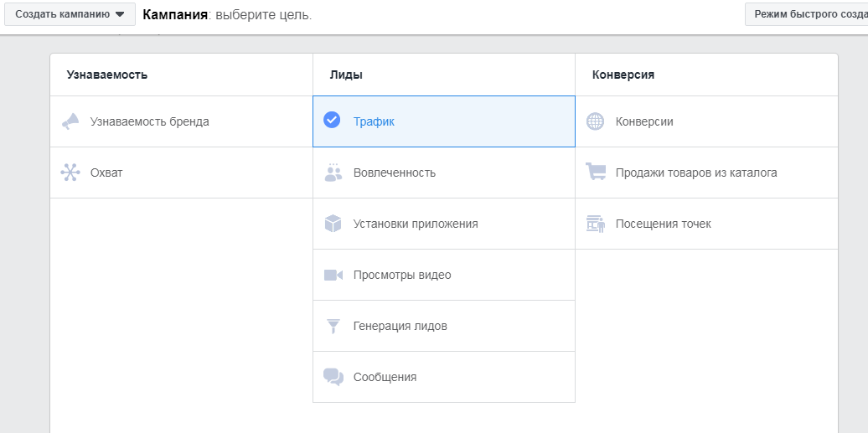
Task: Click the store icon for Посещения точек
Action: click(595, 224)
